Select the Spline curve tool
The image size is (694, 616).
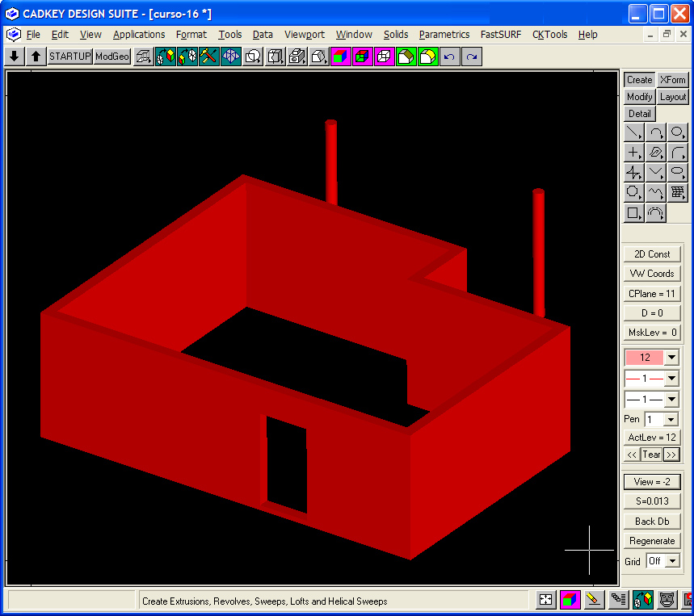point(656,193)
